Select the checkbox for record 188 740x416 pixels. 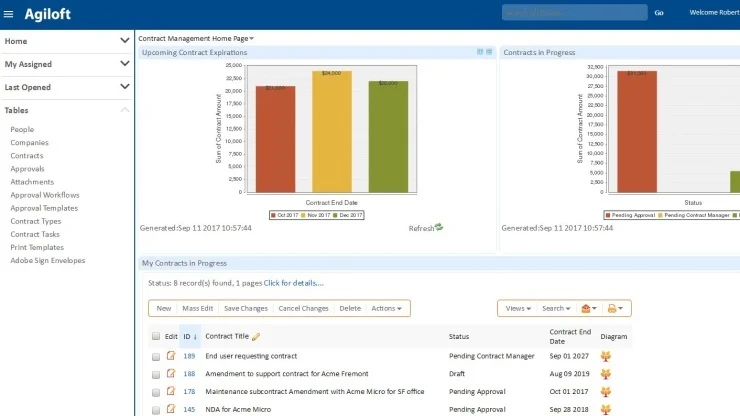[x=155, y=374]
